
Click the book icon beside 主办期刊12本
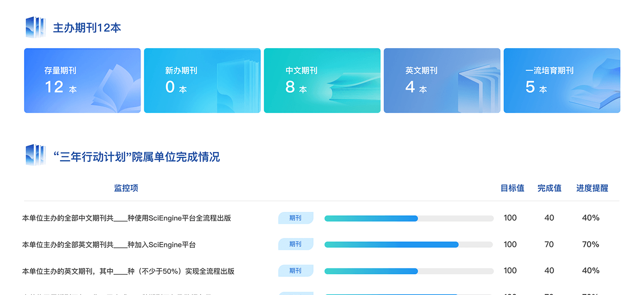click(x=35, y=28)
